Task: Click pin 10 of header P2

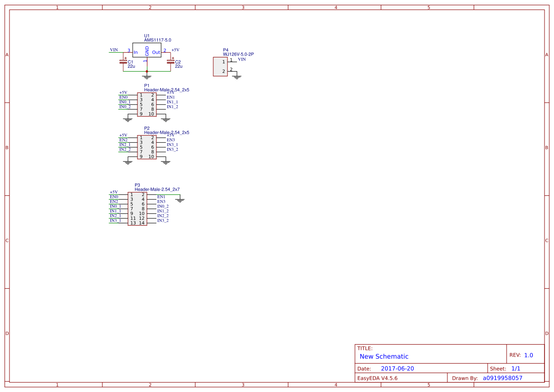Action: click(x=151, y=157)
